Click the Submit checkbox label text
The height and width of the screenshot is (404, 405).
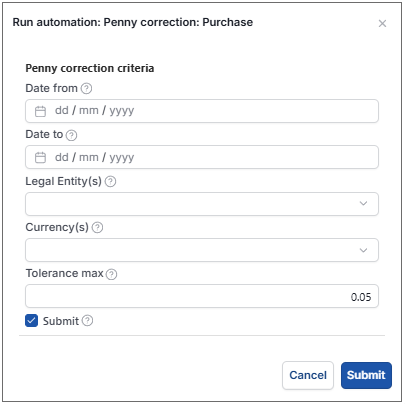(x=61, y=321)
